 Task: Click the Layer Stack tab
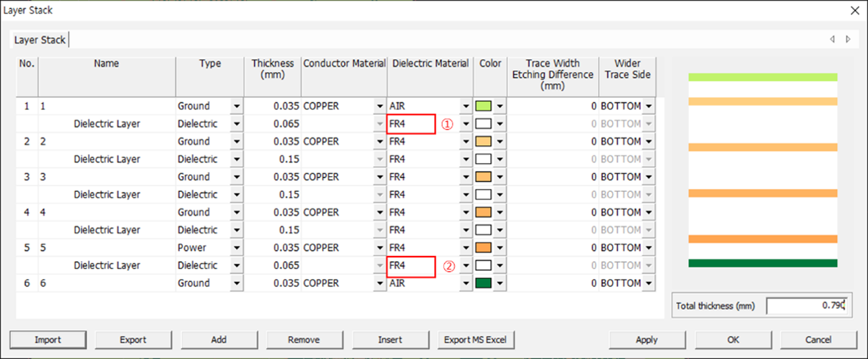pyautogui.click(x=40, y=40)
